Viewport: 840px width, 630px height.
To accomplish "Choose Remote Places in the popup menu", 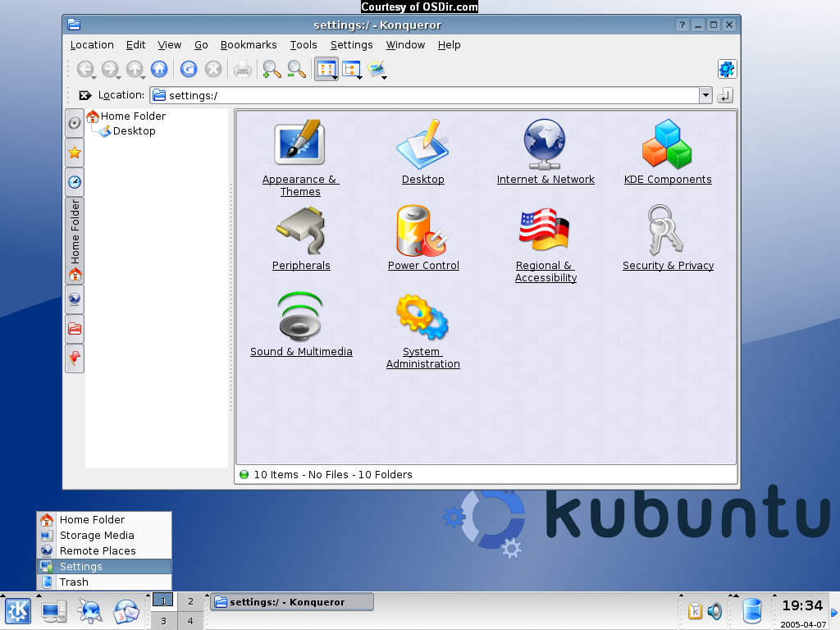I will pos(104,550).
